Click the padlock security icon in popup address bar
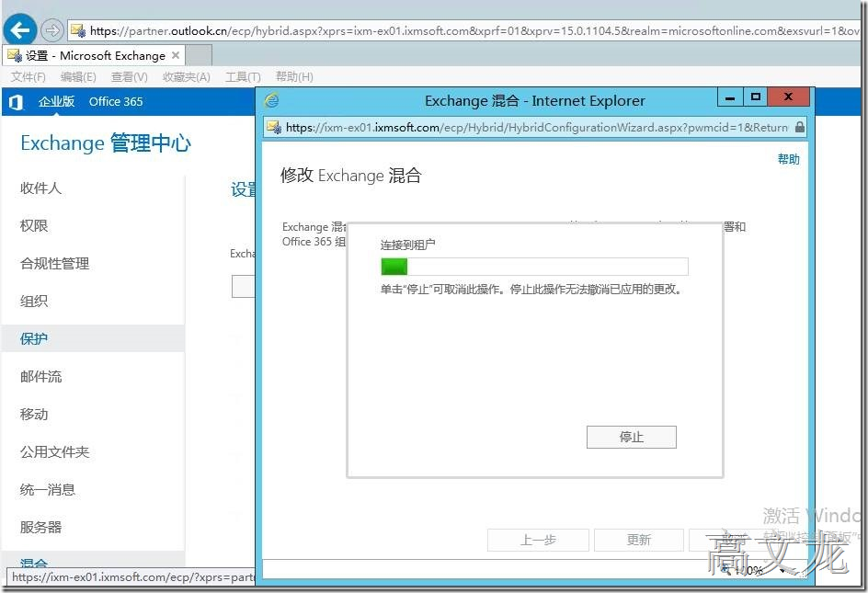The image size is (868, 593). (x=799, y=127)
